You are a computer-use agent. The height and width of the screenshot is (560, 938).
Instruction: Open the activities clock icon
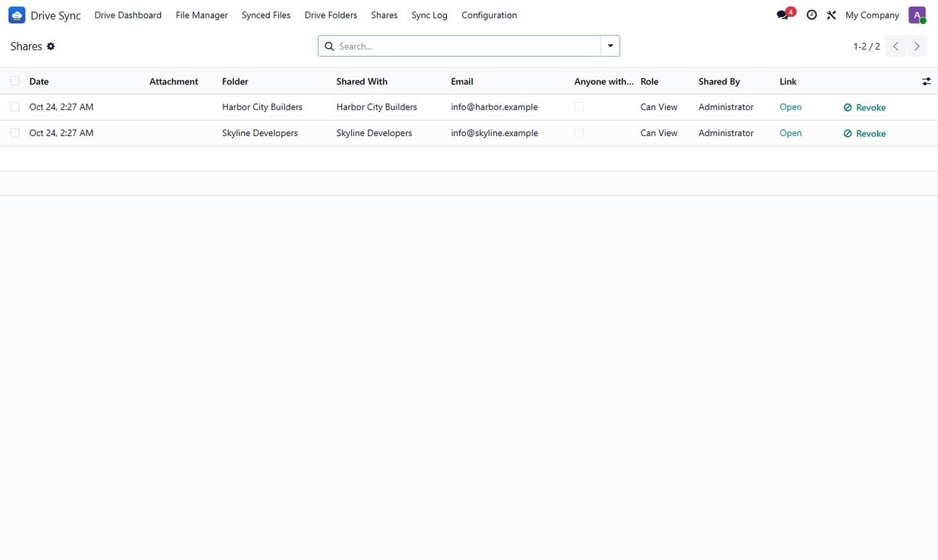[x=811, y=15]
